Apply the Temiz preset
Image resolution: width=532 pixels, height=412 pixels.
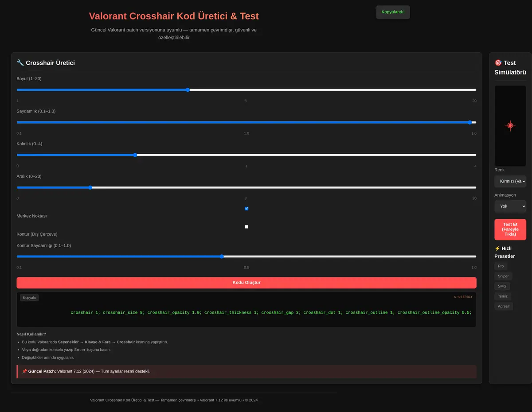pyautogui.click(x=502, y=296)
